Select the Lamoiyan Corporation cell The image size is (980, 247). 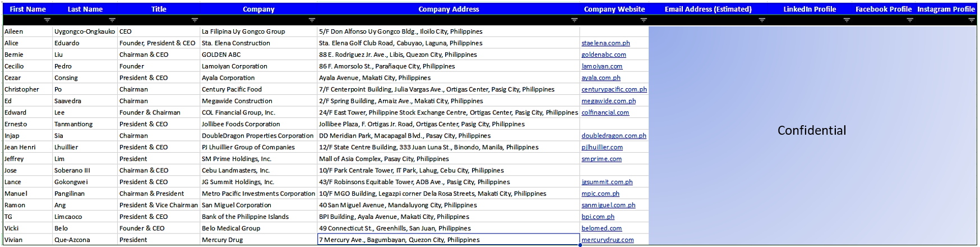point(259,66)
